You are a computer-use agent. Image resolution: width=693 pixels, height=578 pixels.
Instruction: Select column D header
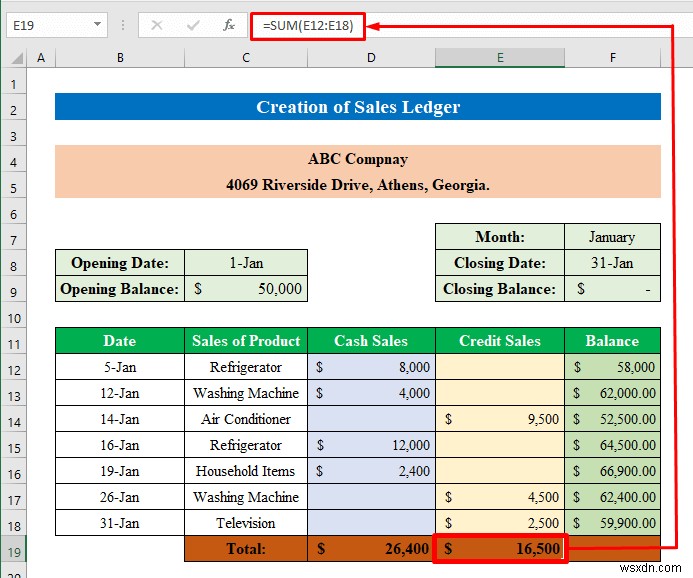tap(371, 58)
